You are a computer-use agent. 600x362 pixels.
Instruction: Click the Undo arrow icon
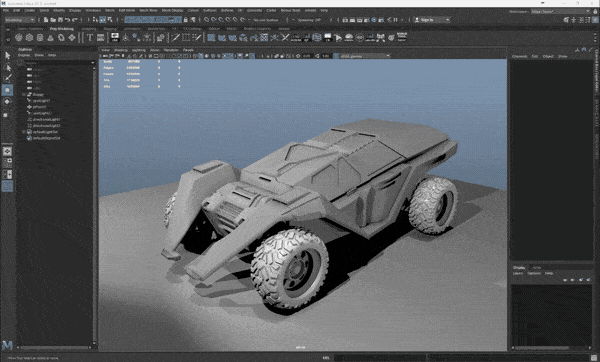coord(67,20)
